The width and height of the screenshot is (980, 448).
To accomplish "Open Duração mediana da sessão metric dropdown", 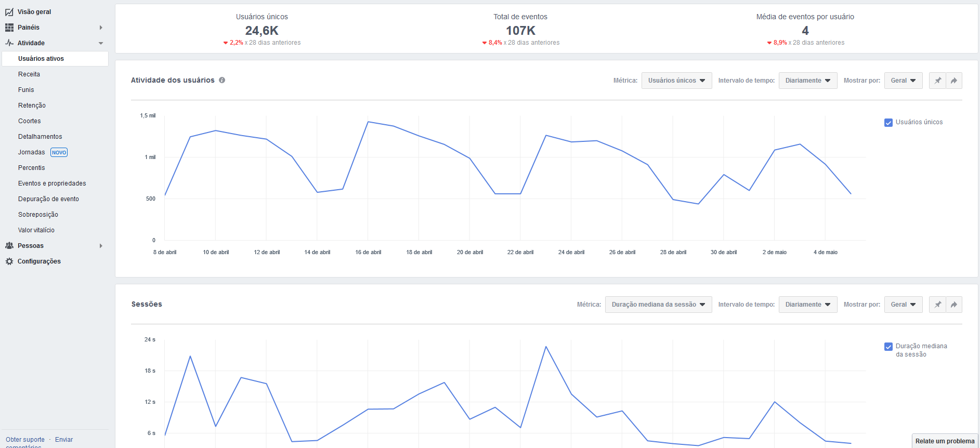I will pos(658,305).
